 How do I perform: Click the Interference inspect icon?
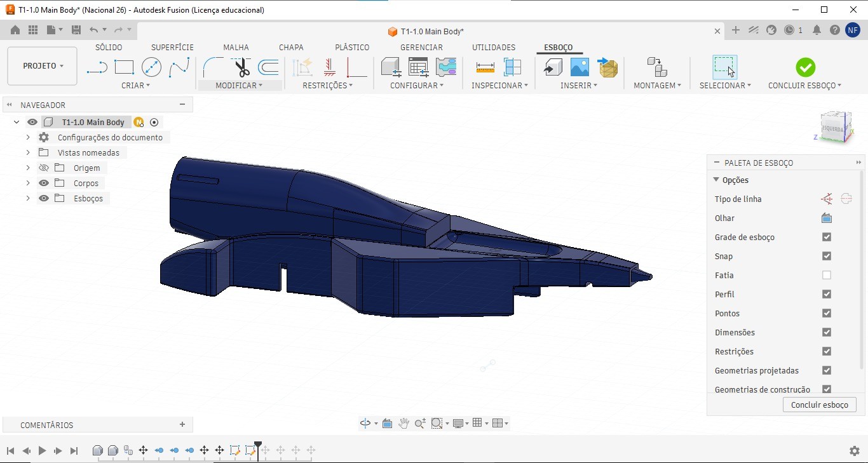(x=512, y=67)
